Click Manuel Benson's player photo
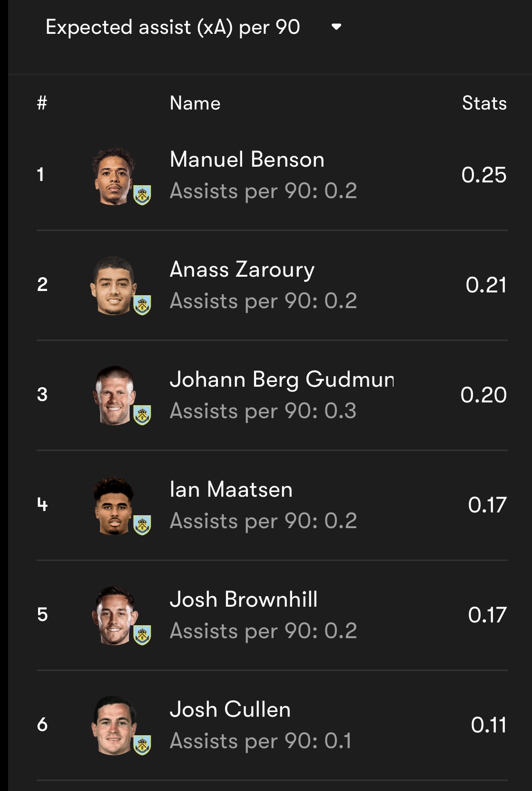This screenshot has width=532, height=791. 114,176
